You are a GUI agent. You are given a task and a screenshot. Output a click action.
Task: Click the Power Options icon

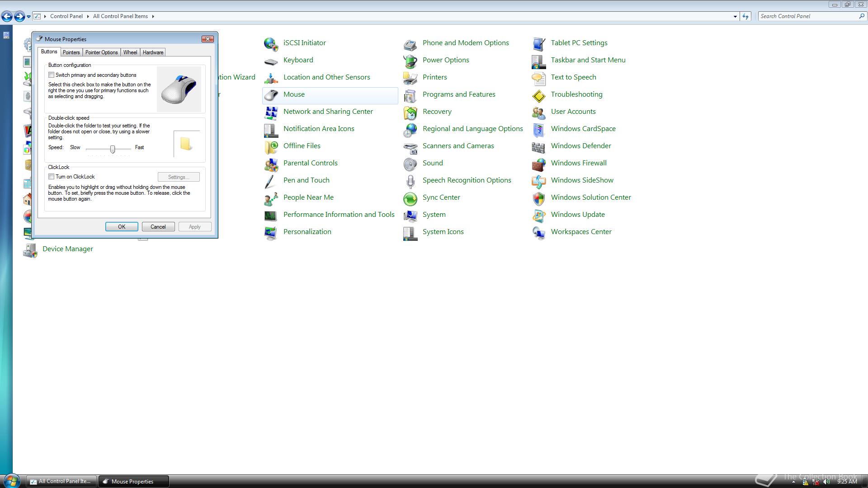(x=410, y=61)
